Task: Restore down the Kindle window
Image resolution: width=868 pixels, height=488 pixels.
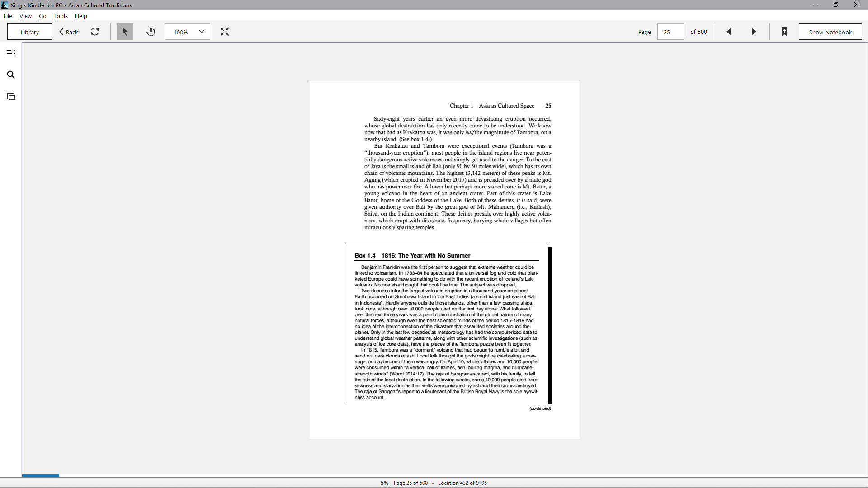Action: [x=836, y=5]
